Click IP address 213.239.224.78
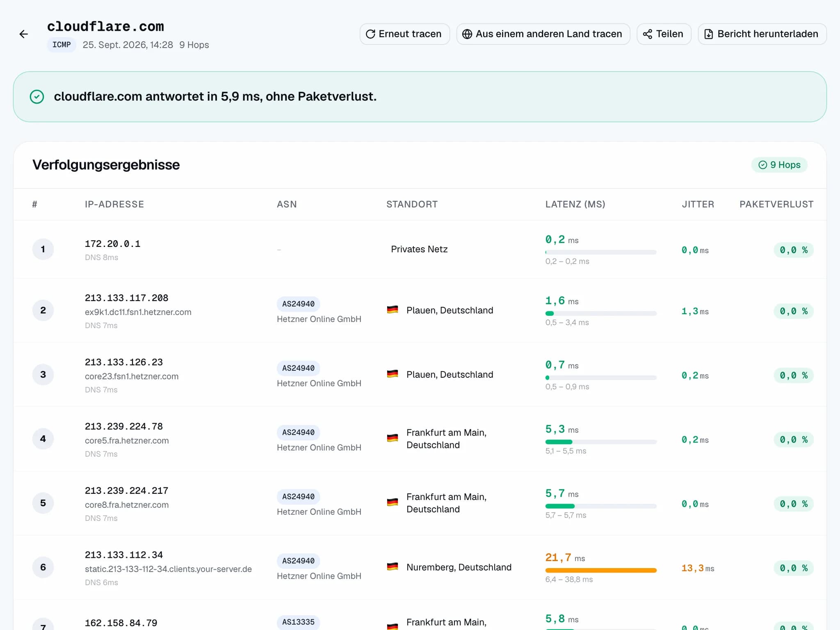Image resolution: width=840 pixels, height=630 pixels. (124, 427)
